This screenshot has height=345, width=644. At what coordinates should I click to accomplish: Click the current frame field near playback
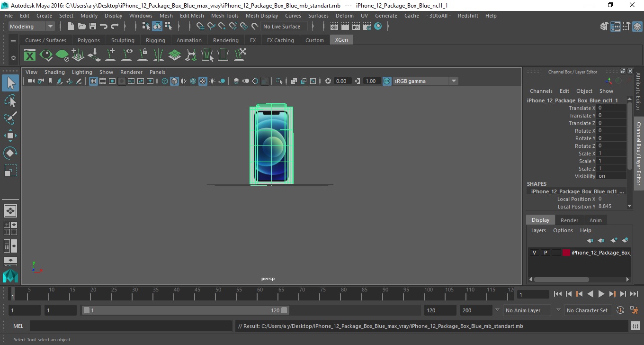tap(533, 295)
